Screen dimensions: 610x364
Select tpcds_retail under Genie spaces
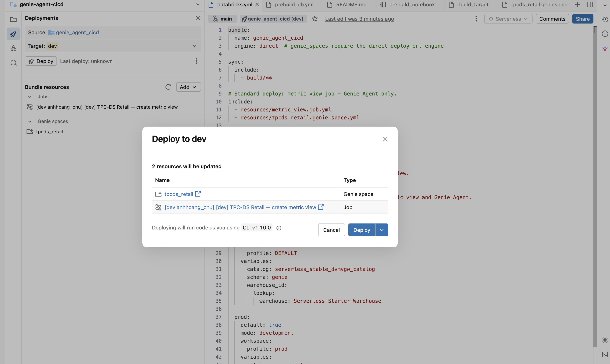pos(49,132)
